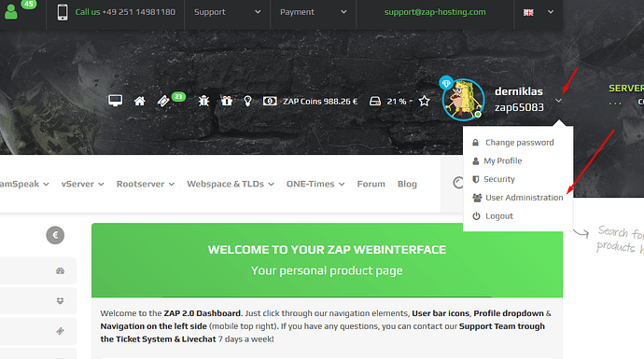Expand the Payment dropdown
The width and height of the screenshot is (644, 359).
click(x=313, y=12)
